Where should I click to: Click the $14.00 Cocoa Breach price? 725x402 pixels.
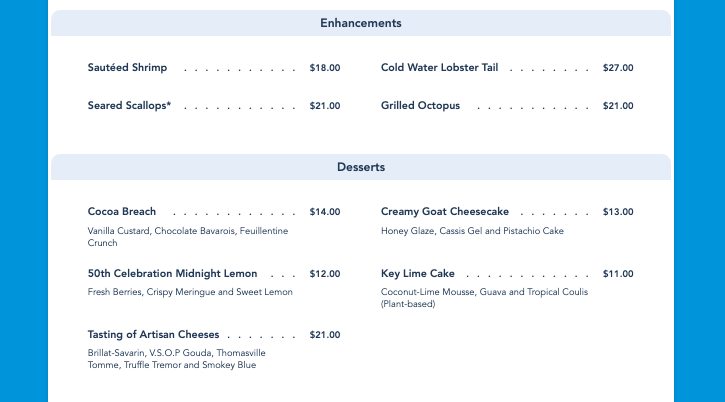click(x=325, y=212)
